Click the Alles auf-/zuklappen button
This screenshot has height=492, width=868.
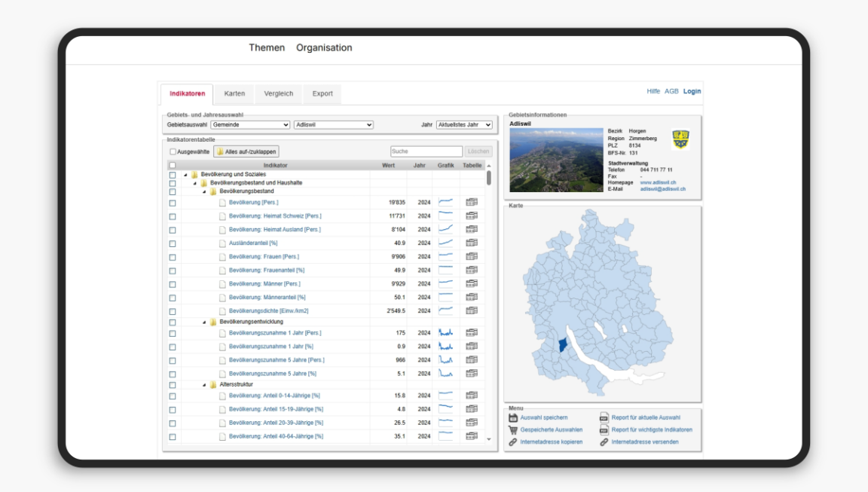click(246, 151)
